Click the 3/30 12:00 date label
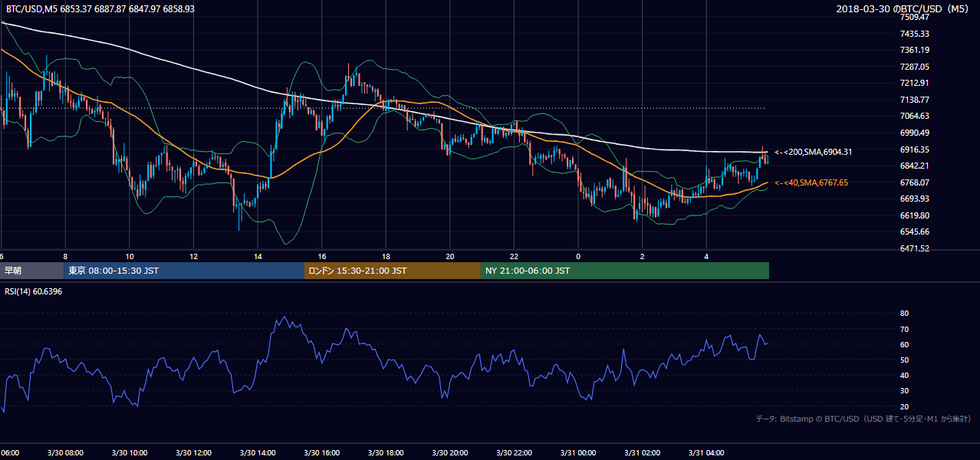 pyautogui.click(x=193, y=453)
